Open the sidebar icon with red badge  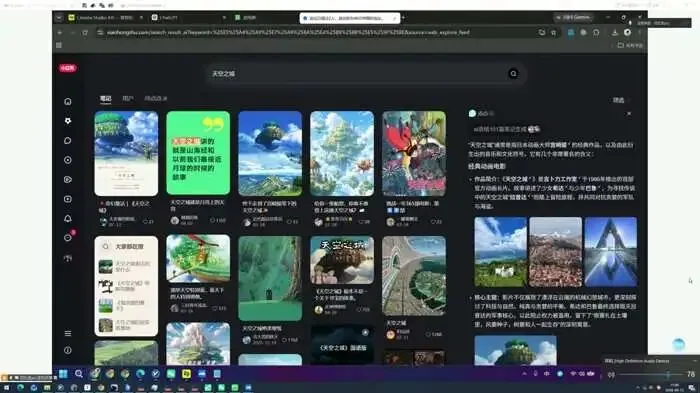point(68,237)
